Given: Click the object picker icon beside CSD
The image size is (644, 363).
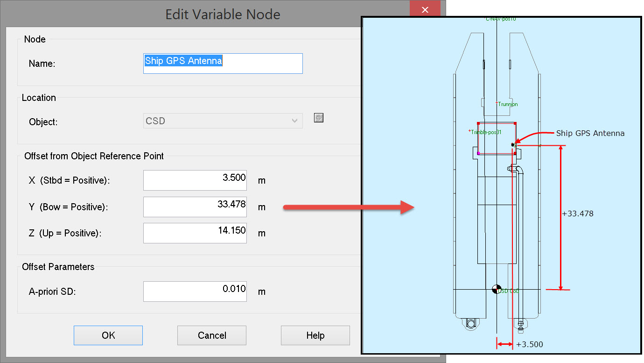Looking at the screenshot, I should [319, 118].
